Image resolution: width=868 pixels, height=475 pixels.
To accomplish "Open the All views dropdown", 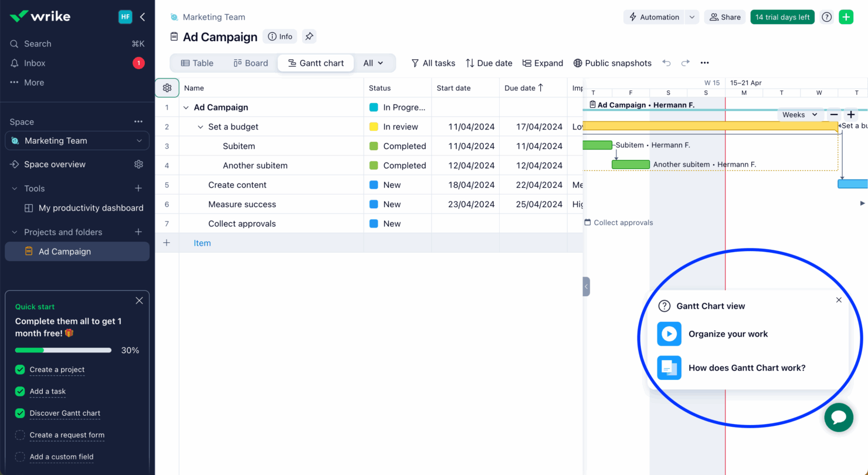I will pos(373,63).
